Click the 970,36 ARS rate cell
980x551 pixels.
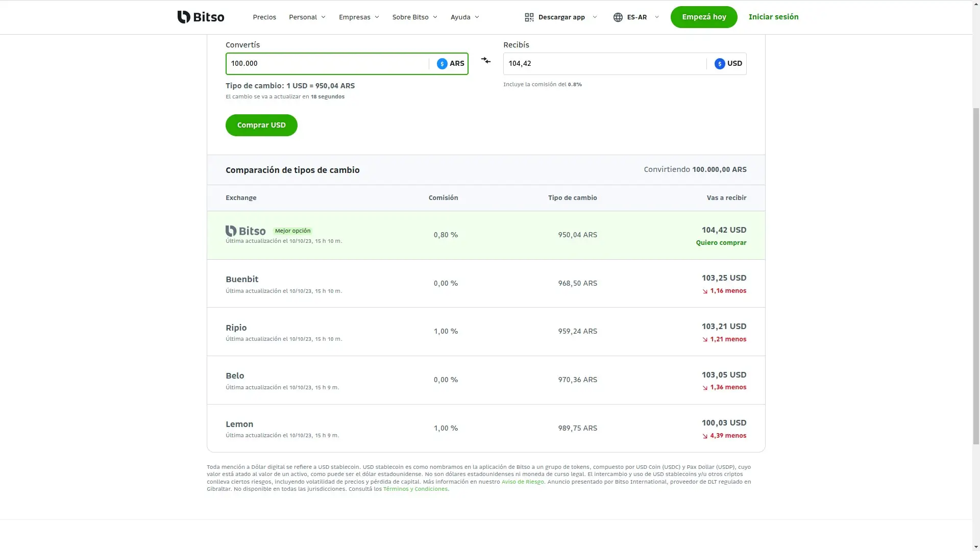(577, 380)
